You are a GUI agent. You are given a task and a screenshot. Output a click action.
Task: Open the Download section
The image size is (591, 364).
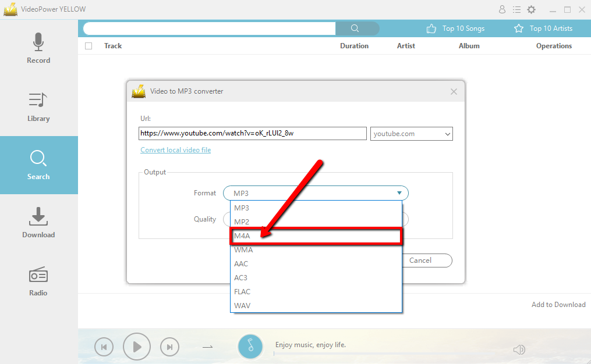38,221
